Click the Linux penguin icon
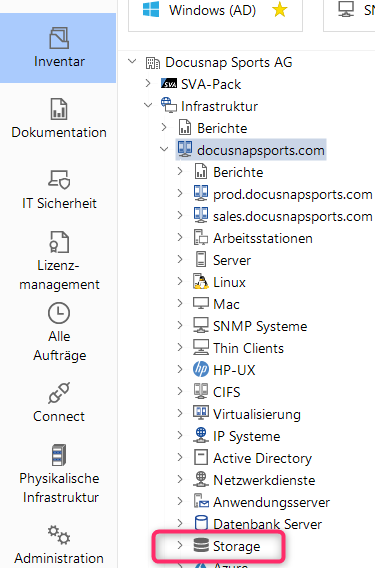The image size is (375, 568). pos(201,281)
